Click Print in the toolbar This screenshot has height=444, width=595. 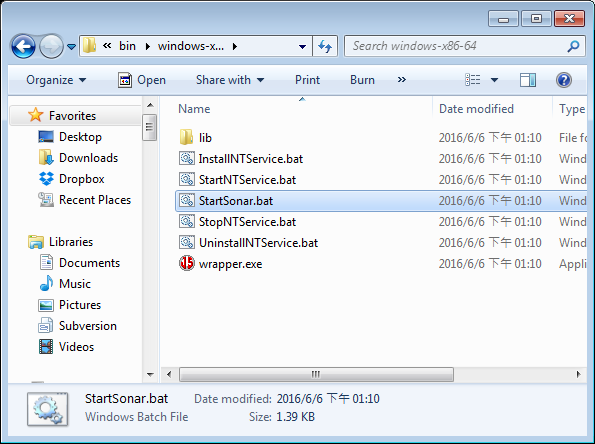307,80
